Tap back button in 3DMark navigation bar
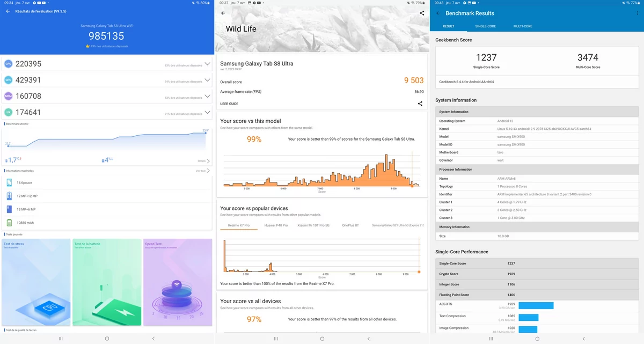 pyautogui.click(x=369, y=339)
